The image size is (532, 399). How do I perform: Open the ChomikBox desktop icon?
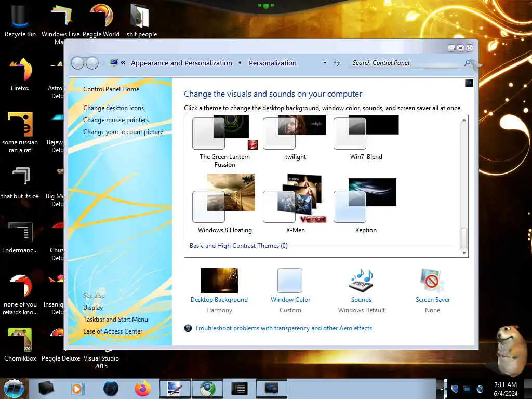pyautogui.click(x=20, y=344)
